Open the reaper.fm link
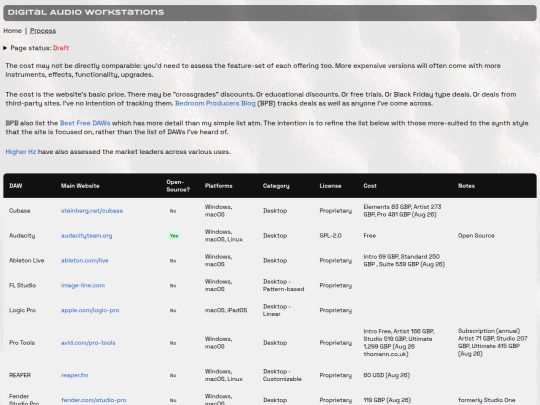540x405 pixels. tap(74, 375)
